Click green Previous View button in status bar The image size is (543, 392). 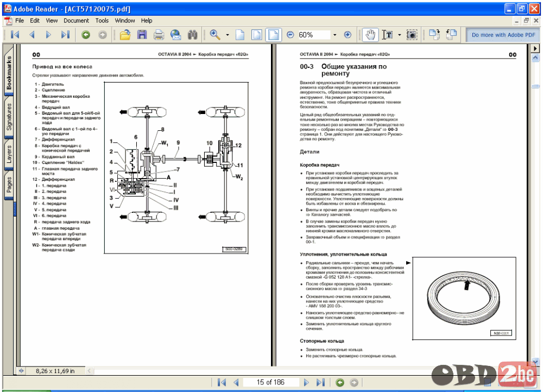click(340, 382)
